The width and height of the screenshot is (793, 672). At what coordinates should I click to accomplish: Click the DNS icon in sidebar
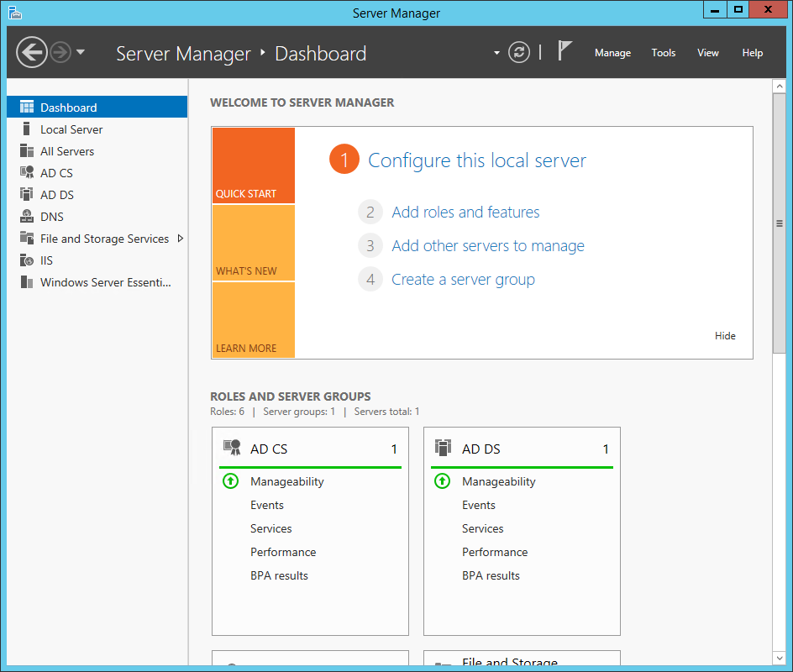[x=26, y=217]
